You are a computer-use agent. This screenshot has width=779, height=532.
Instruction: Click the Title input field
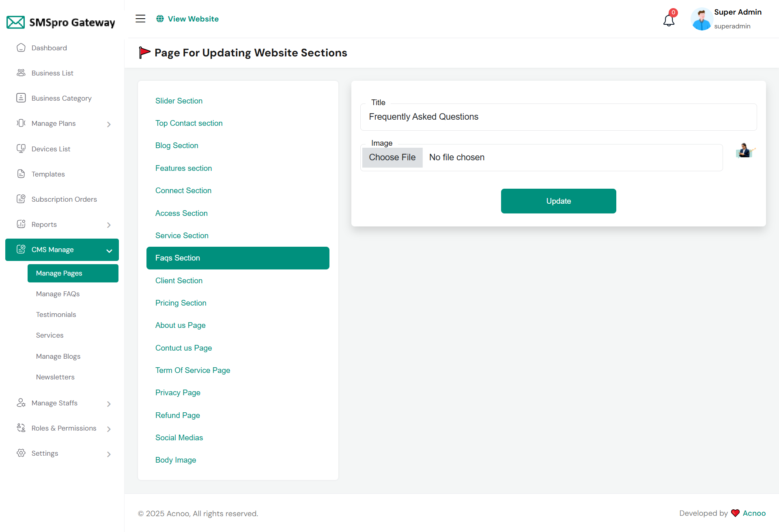coord(558,117)
